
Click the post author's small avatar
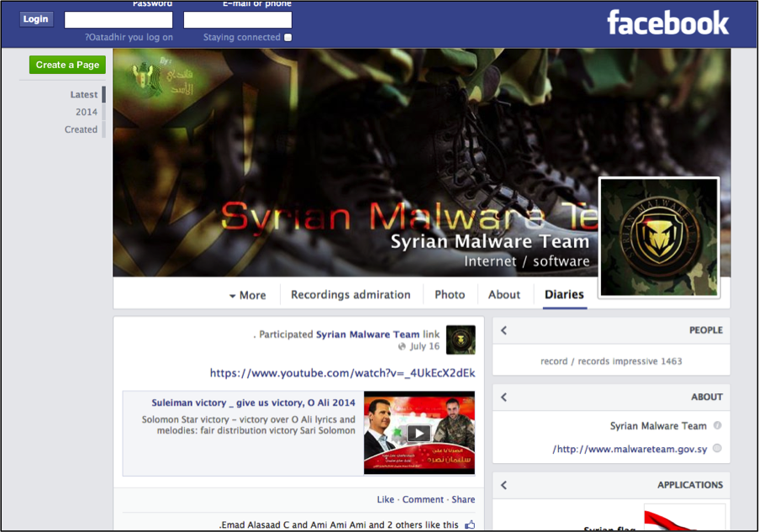tap(461, 340)
